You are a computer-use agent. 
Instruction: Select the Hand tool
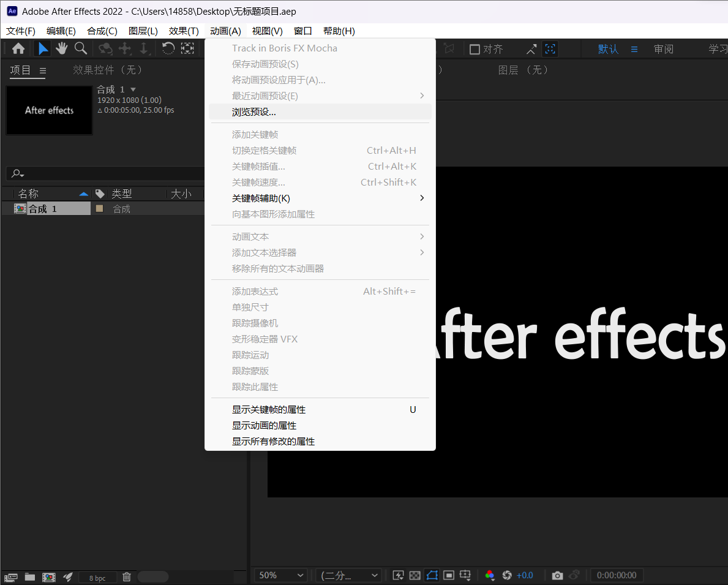[x=62, y=48]
